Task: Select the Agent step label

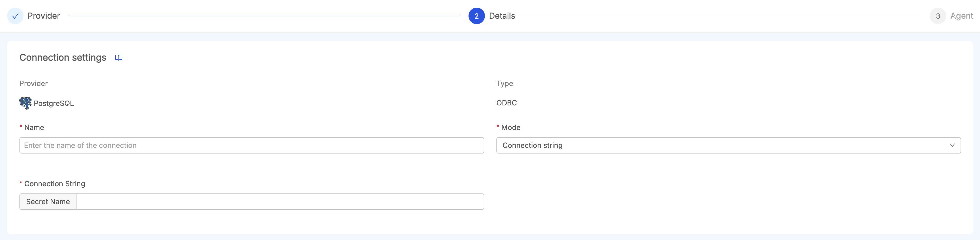Action: pos(962,16)
